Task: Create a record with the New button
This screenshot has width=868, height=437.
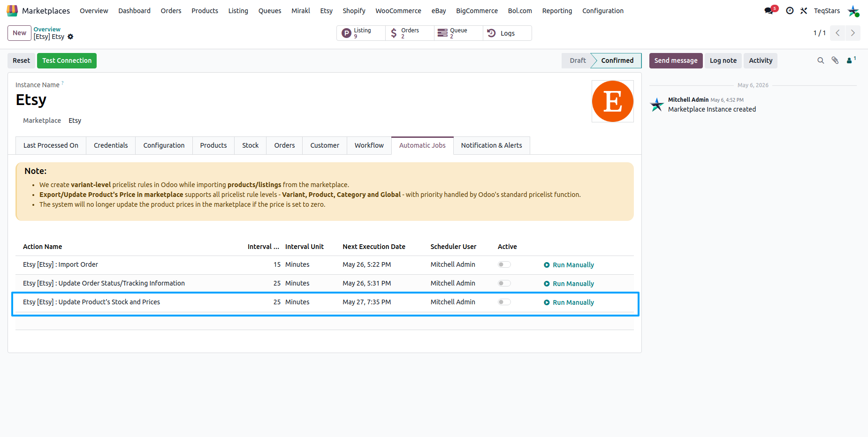Action: point(19,33)
